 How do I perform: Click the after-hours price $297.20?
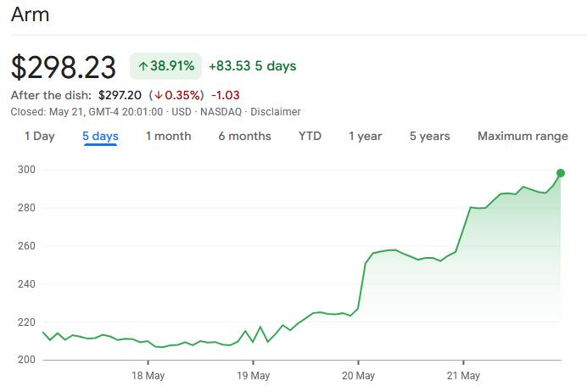tap(120, 95)
